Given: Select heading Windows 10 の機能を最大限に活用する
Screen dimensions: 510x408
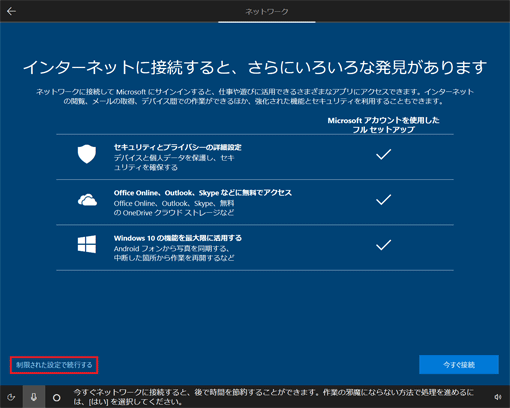Looking at the screenshot, I should [x=178, y=238].
